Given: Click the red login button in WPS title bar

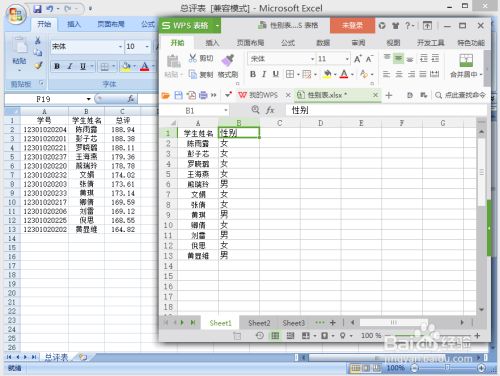Looking at the screenshot, I should 352,25.
